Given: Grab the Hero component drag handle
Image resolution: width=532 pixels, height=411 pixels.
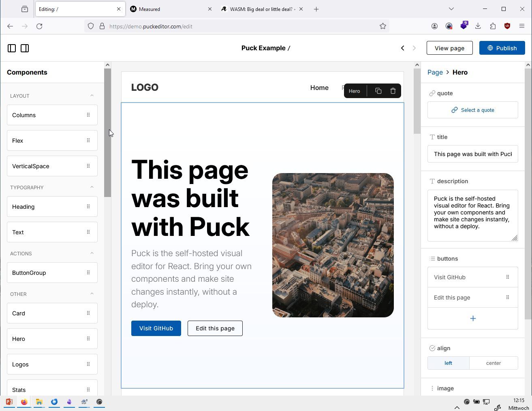Looking at the screenshot, I should [x=88, y=338].
